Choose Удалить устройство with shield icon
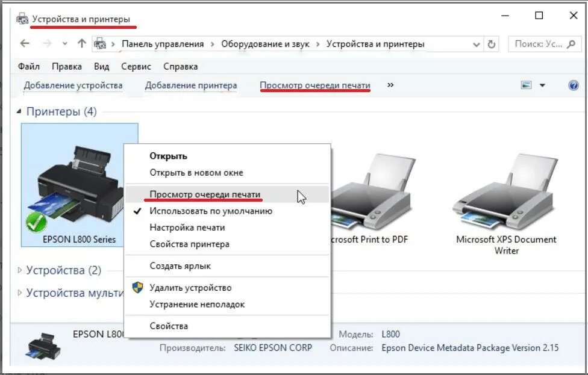588x375 pixels. (x=228, y=288)
